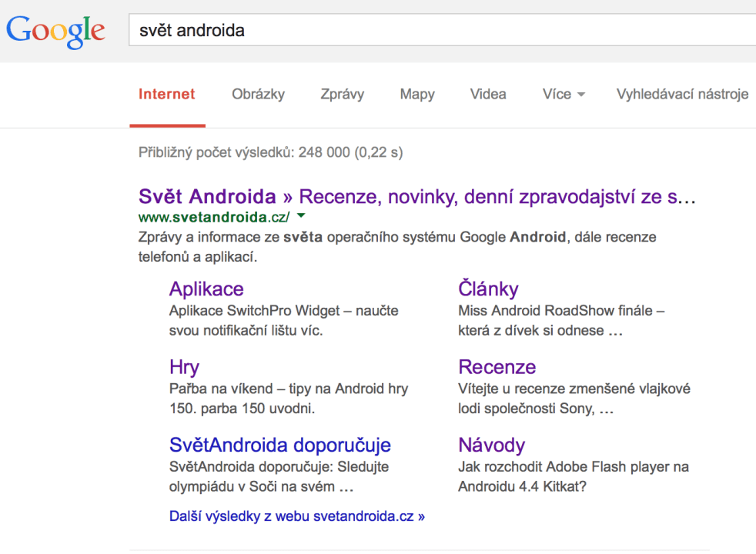756x554 pixels.
Task: Switch to the Obrázky tab
Action: point(258,95)
